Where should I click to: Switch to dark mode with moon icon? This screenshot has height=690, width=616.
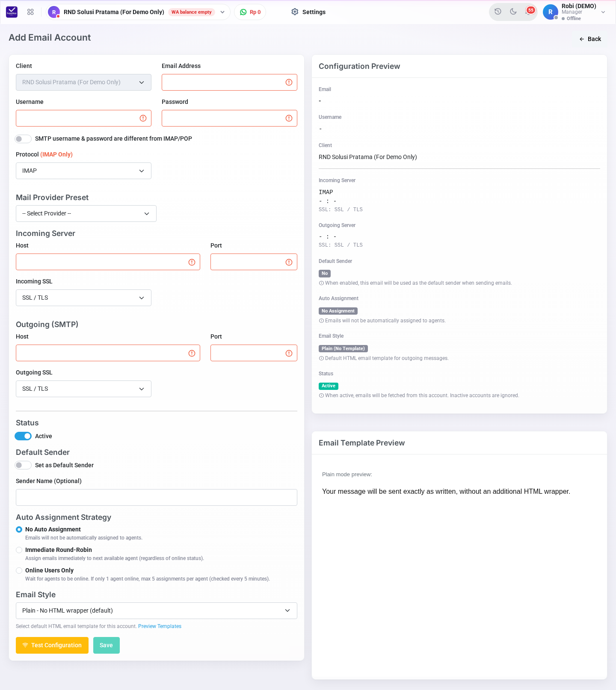[513, 12]
